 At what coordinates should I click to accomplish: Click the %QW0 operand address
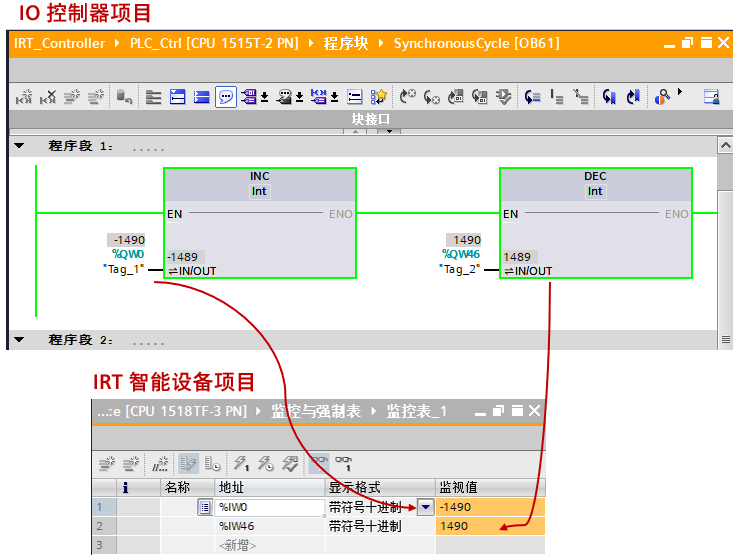pyautogui.click(x=128, y=254)
